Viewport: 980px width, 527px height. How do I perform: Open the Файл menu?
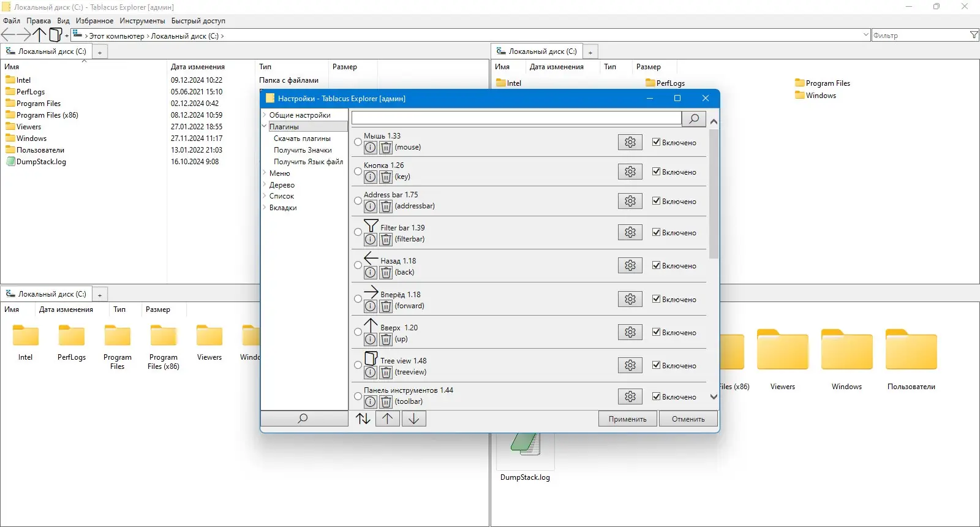click(12, 21)
